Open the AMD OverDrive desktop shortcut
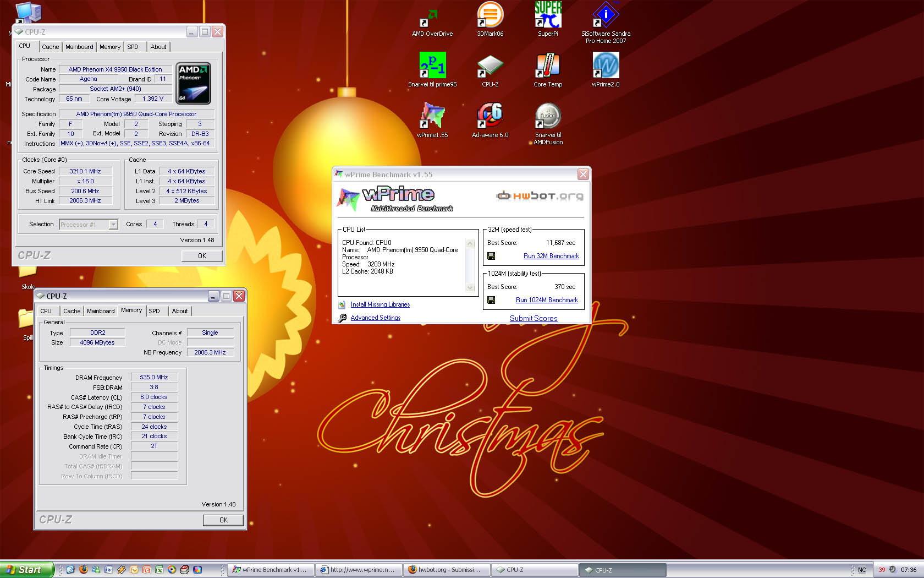 click(x=432, y=22)
